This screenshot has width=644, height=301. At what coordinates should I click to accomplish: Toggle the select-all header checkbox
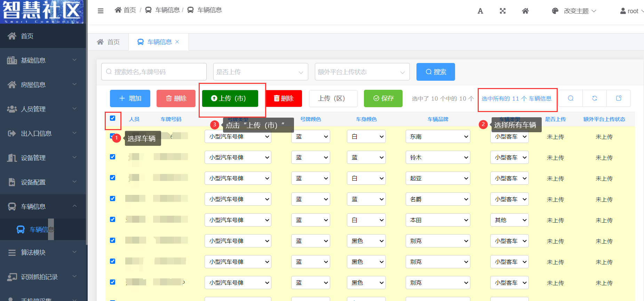(x=113, y=118)
